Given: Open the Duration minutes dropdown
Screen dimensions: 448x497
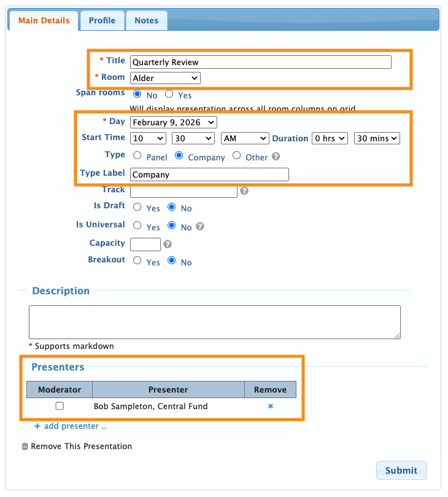Looking at the screenshot, I should pos(377,139).
